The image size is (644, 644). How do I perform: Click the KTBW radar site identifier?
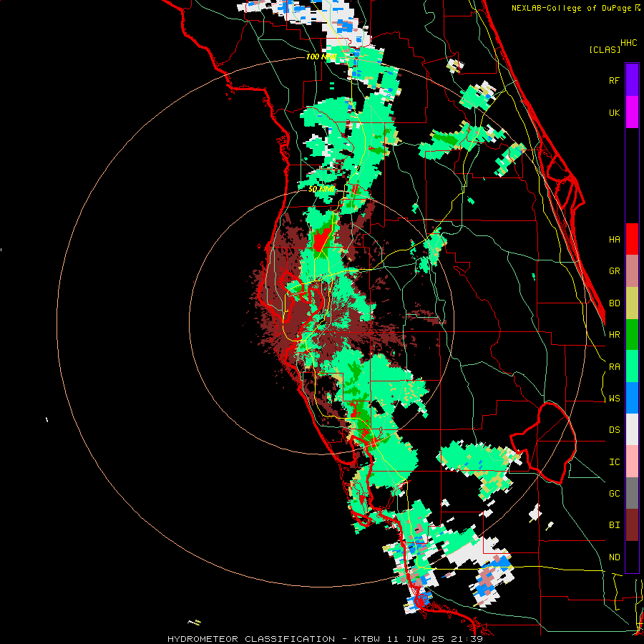pos(367,639)
